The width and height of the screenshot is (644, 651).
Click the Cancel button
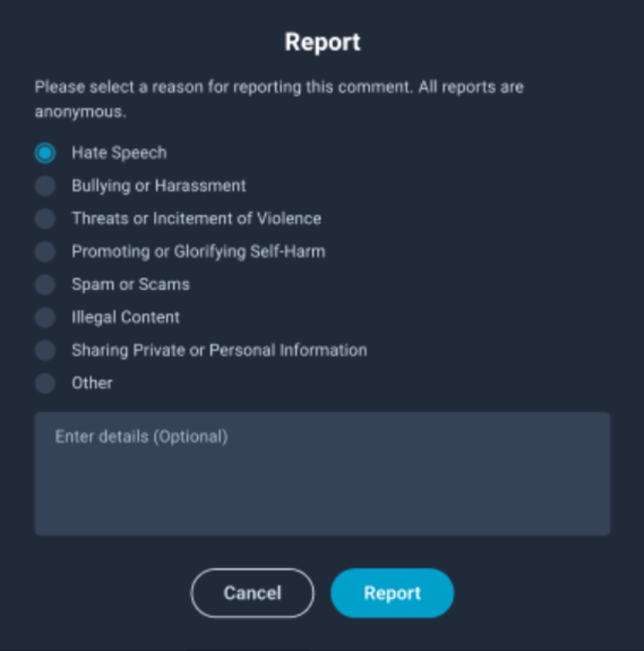(252, 593)
